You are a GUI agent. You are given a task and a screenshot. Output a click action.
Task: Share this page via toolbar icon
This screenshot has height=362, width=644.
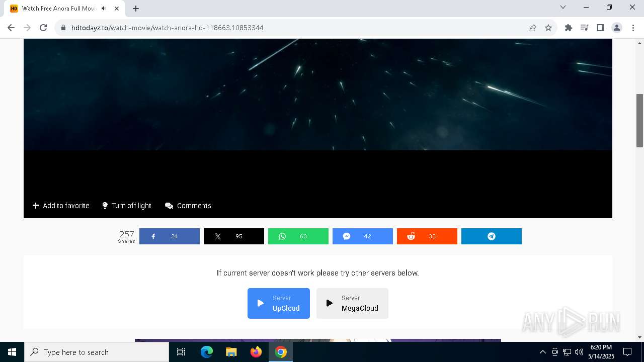532,28
